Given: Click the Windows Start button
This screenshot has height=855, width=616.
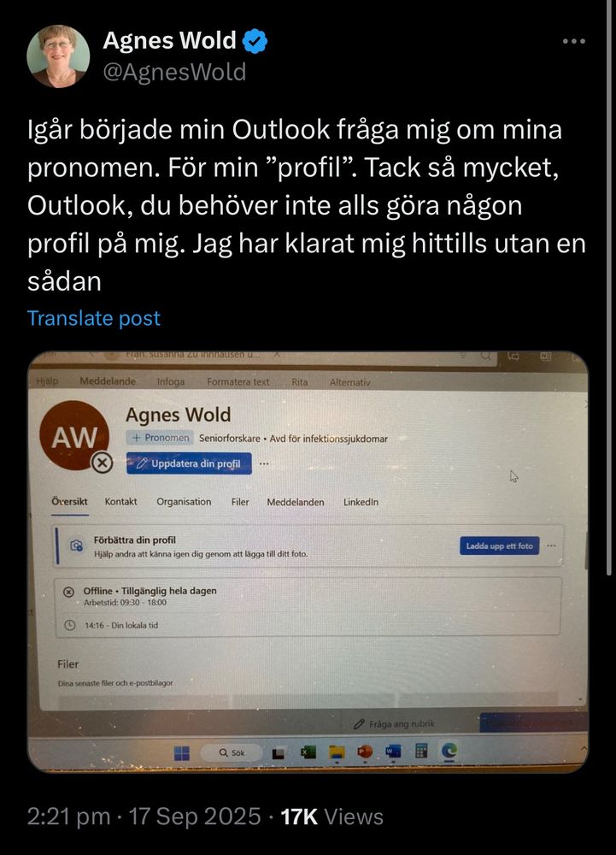Looking at the screenshot, I should click(x=182, y=753).
